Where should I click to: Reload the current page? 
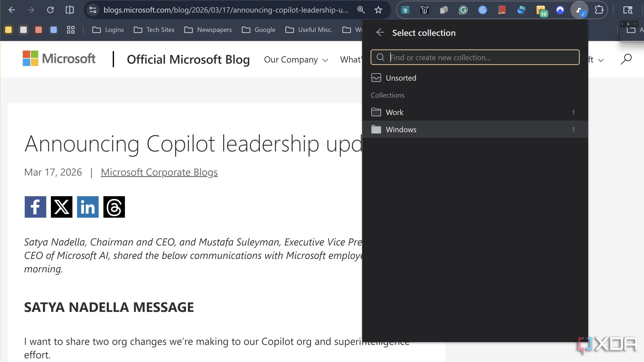tap(50, 10)
